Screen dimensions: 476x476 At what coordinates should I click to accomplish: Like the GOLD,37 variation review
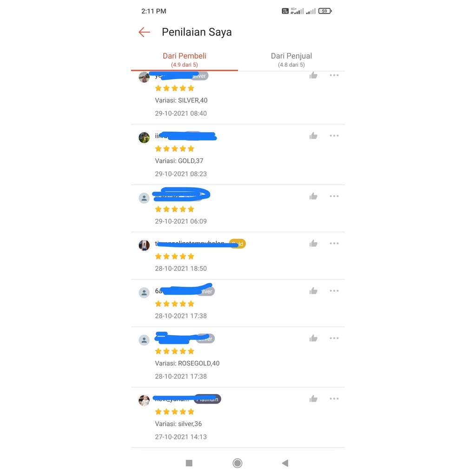[x=313, y=136]
